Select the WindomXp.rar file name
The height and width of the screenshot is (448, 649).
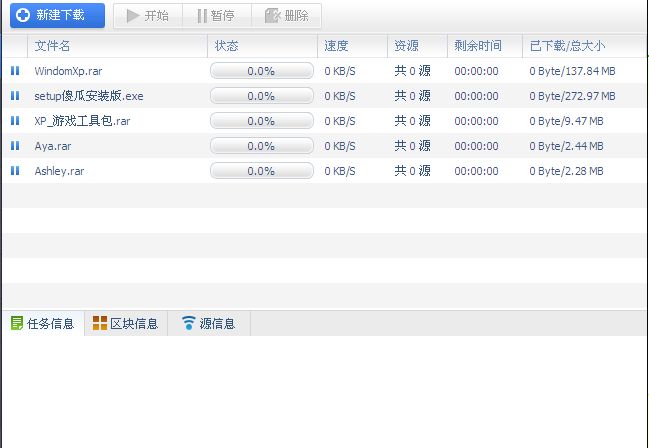click(x=68, y=71)
